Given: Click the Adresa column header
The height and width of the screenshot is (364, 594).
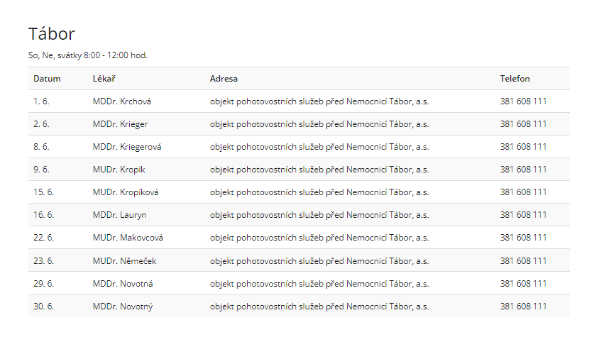Looking at the screenshot, I should [224, 79].
